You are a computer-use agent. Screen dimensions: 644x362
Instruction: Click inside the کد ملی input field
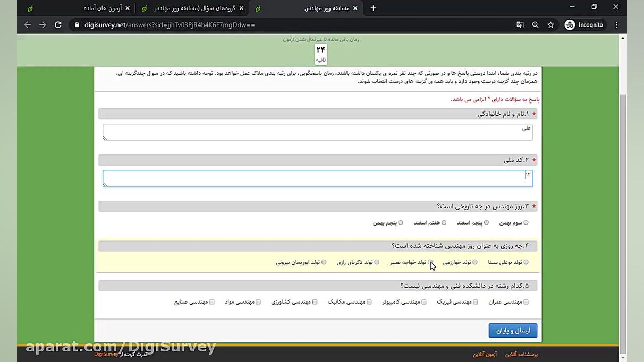click(x=319, y=178)
